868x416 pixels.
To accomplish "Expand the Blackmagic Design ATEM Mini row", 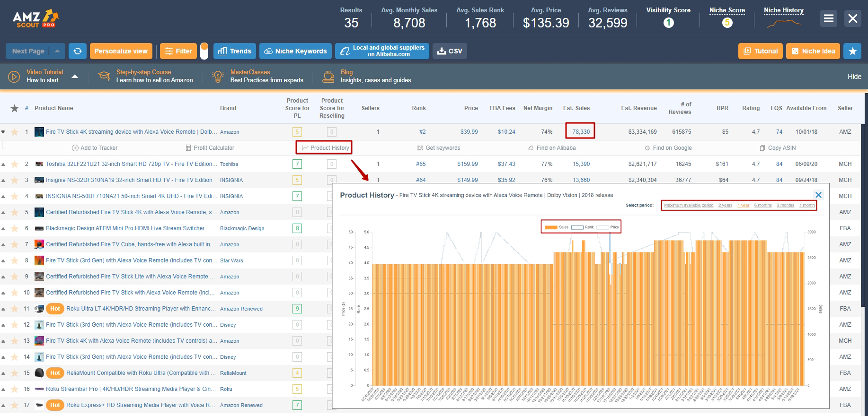I will pos(3,228).
